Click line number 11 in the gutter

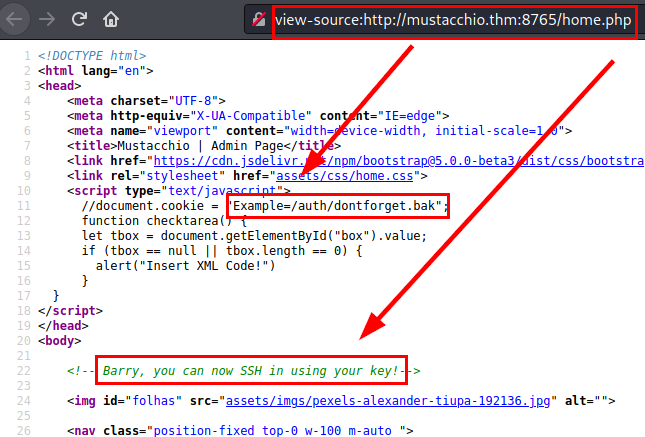24,206
